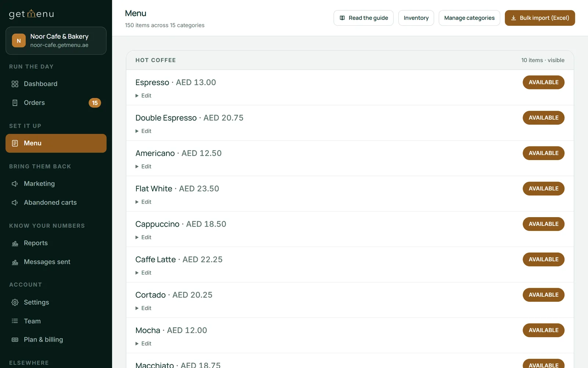
Task: Expand Edit under Americano
Action: (x=143, y=166)
